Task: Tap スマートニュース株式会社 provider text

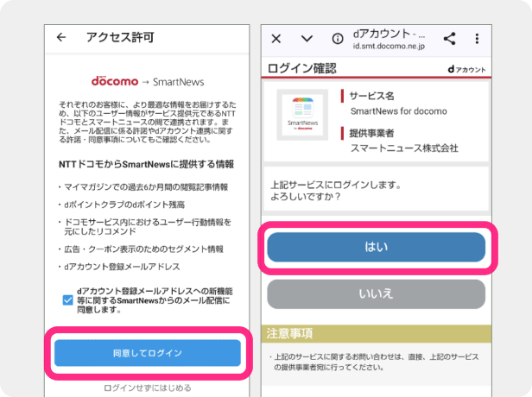Action: 404,148
